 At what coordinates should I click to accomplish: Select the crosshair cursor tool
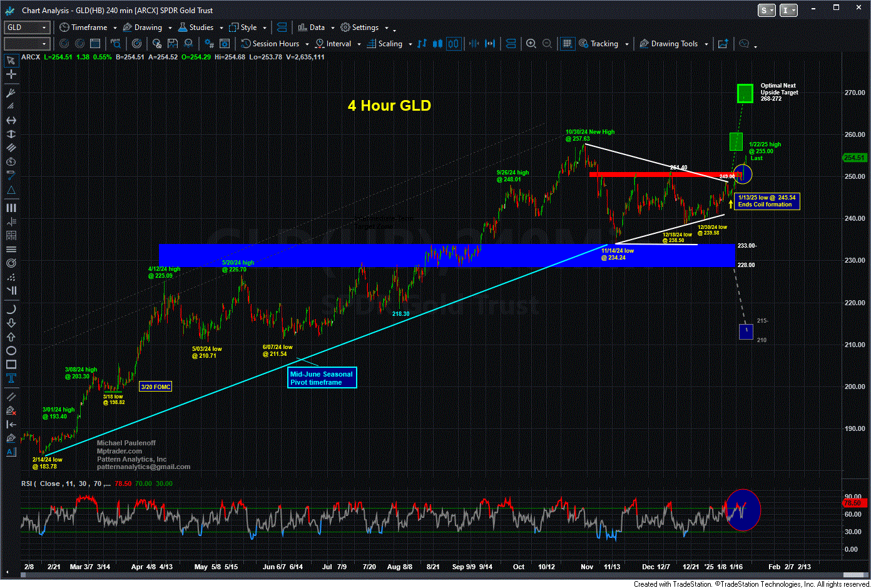11,74
